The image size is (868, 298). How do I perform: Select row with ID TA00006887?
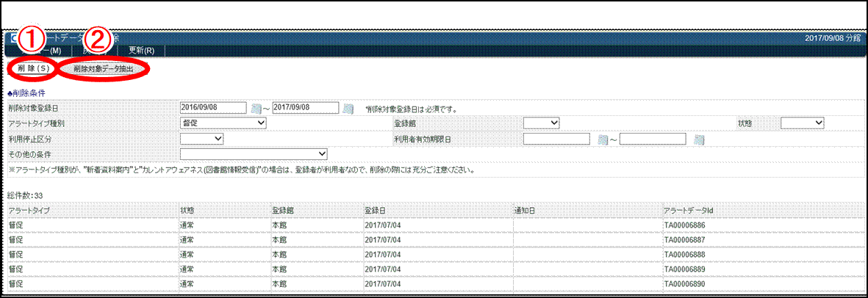(434, 240)
